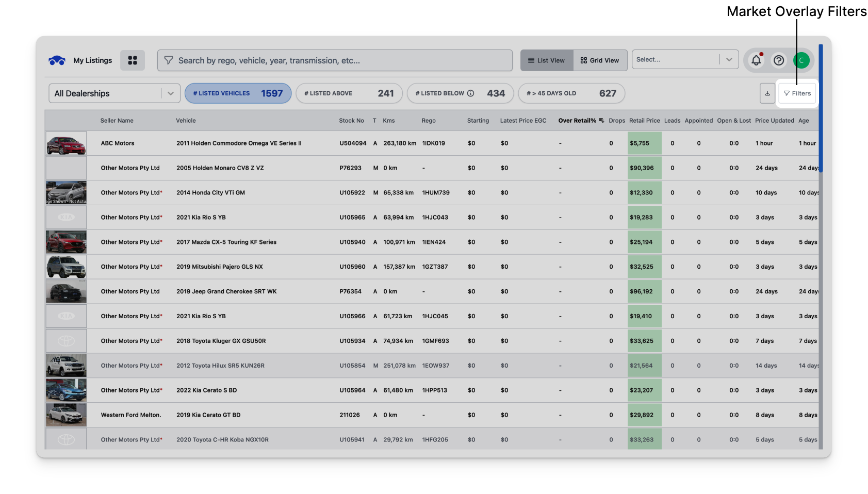Switch to Grid View
Image resolution: width=868 pixels, height=494 pixels.
600,60
